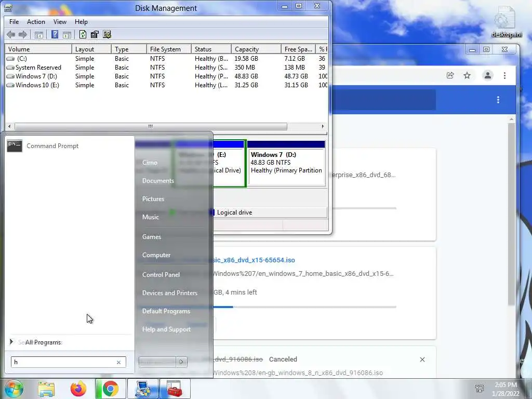Click the volume list horizontal scrollbar thumb
This screenshot has width=532, height=399.
click(x=151, y=126)
